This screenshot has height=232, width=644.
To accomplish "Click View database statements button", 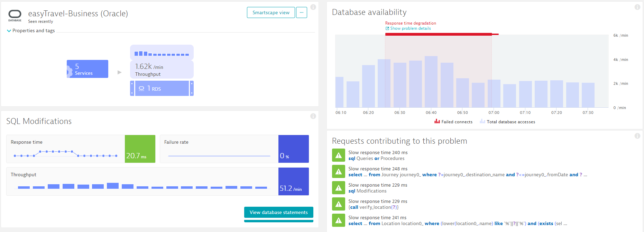I will (x=279, y=212).
